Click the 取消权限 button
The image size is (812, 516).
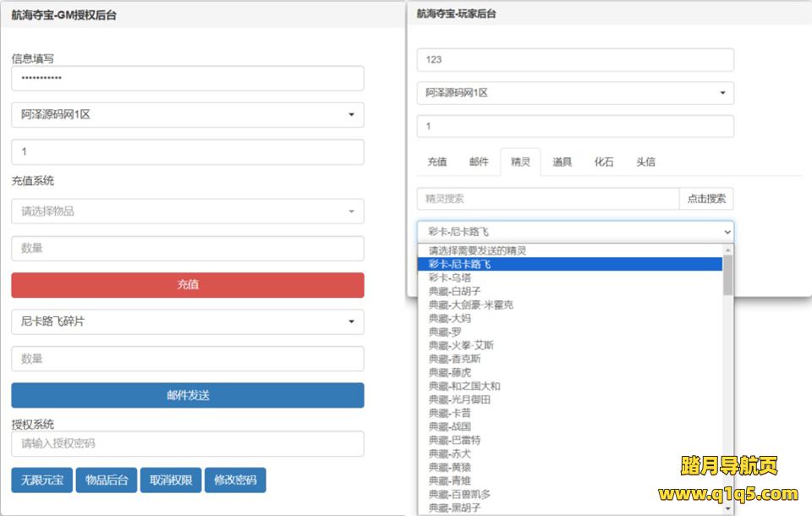tap(170, 480)
